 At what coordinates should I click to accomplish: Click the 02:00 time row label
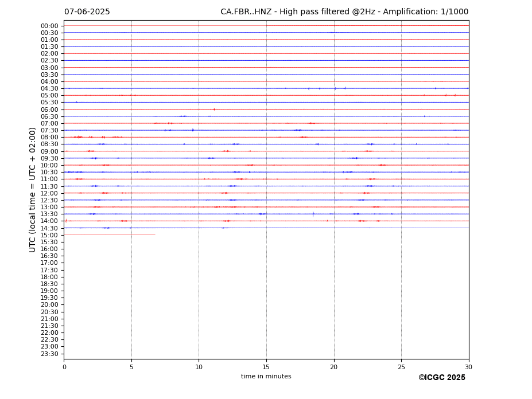tap(49, 53)
